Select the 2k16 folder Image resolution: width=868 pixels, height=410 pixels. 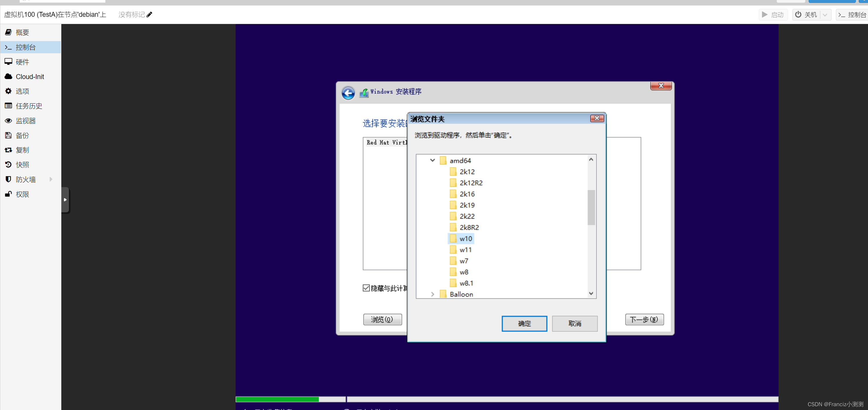(x=467, y=194)
